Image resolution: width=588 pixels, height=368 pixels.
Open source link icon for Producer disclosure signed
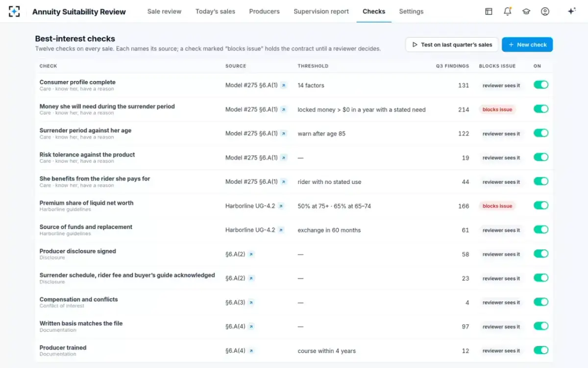pyautogui.click(x=251, y=254)
